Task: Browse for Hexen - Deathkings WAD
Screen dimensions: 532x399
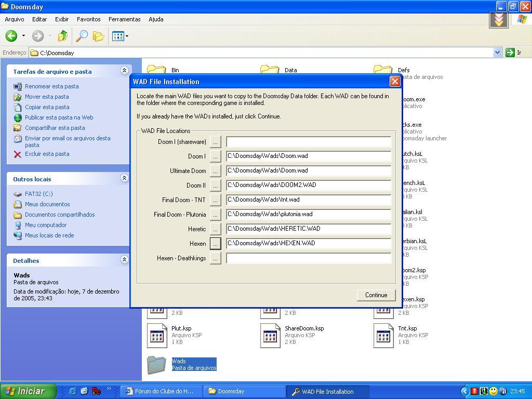Action: coord(216,258)
